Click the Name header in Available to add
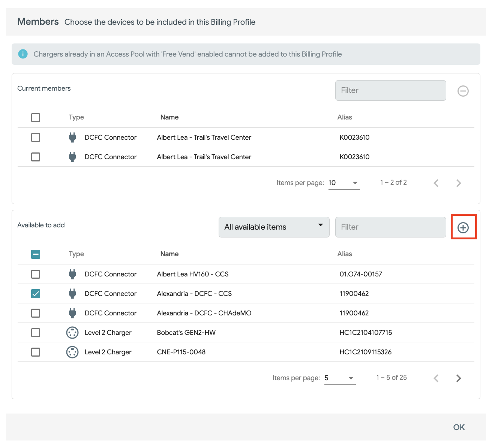This screenshot has height=448, width=495. [x=169, y=254]
